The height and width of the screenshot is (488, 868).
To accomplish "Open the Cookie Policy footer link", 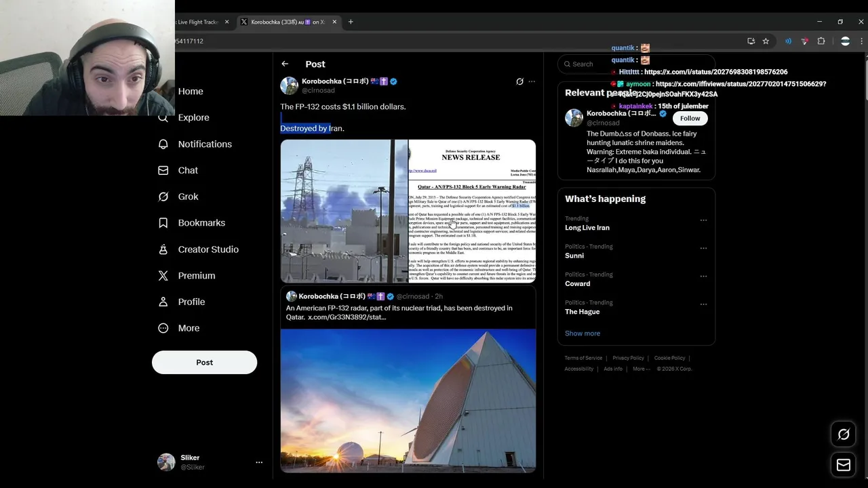I will (670, 358).
